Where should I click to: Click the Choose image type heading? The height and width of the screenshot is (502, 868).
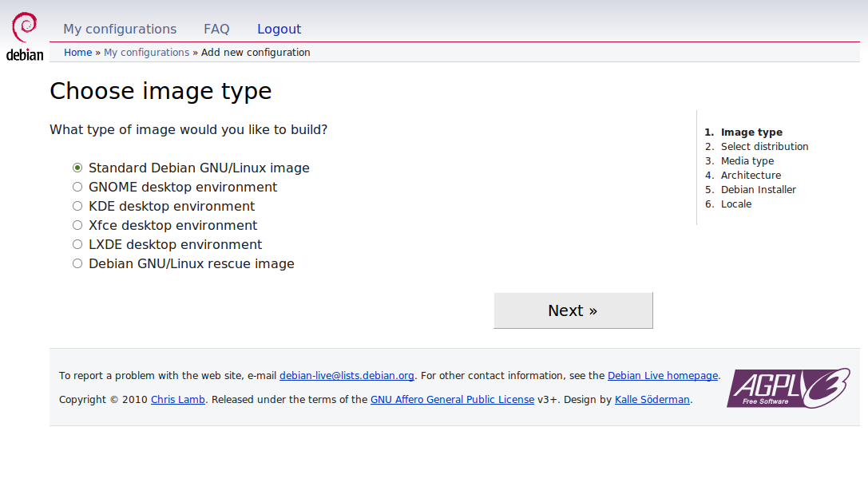click(161, 91)
